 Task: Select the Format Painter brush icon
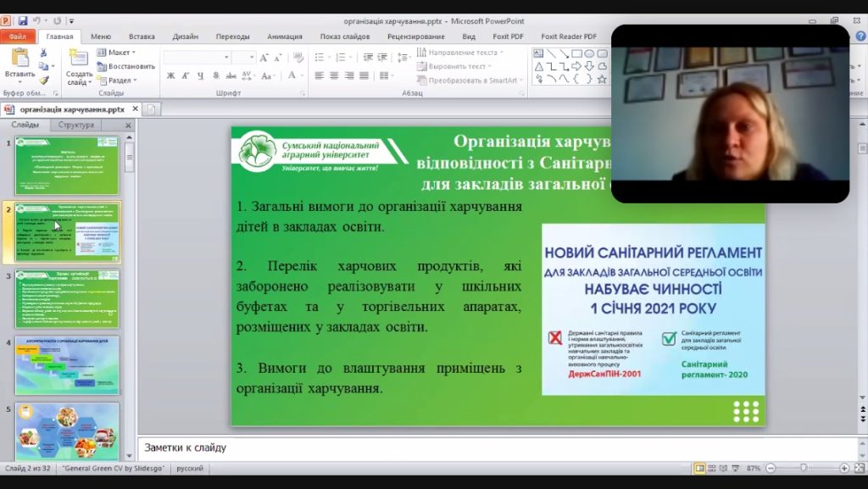pyautogui.click(x=43, y=80)
